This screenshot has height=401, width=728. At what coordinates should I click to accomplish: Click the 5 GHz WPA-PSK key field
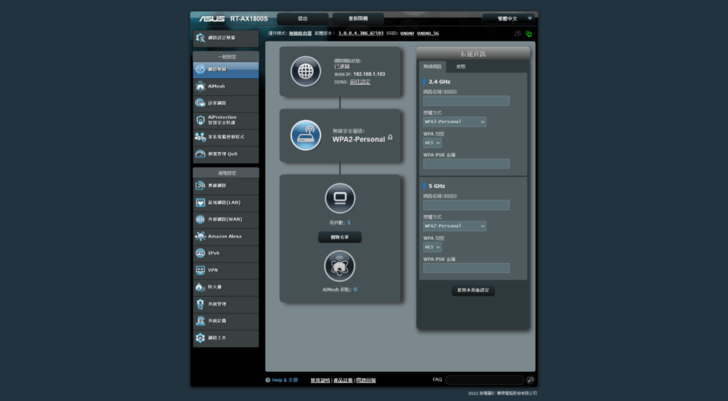[x=466, y=268]
